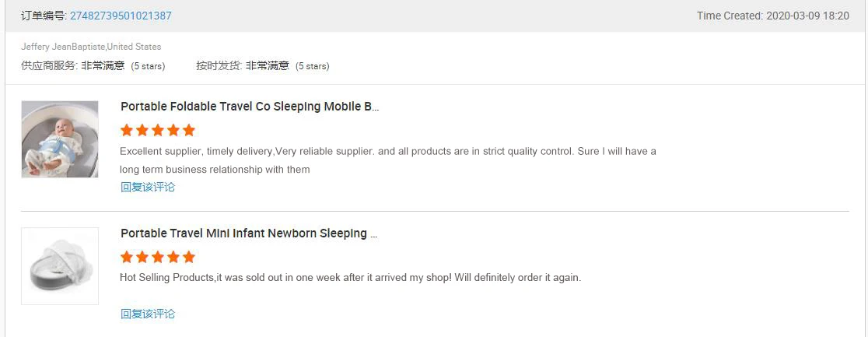Image resolution: width=868 pixels, height=337 pixels.
Task: Click first star of Mini Infant review rating
Action: 127,257
